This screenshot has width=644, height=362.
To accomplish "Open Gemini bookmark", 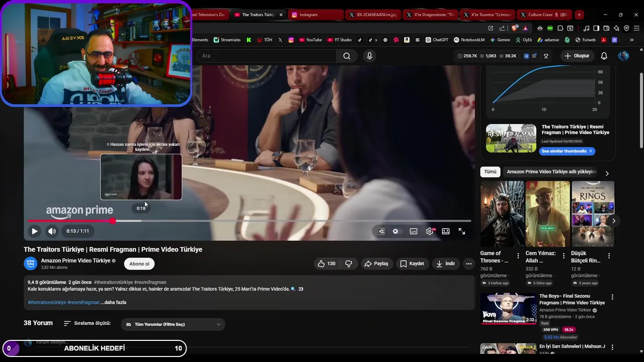I will pos(500,40).
